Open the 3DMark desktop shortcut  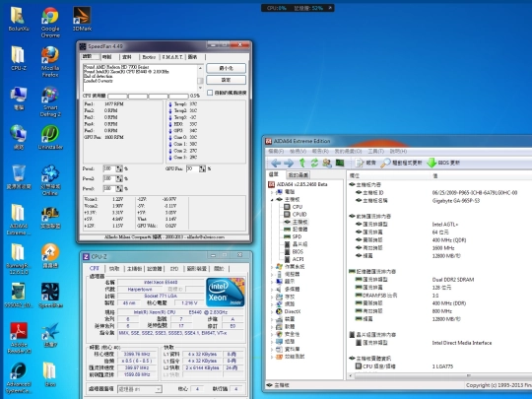(82, 19)
